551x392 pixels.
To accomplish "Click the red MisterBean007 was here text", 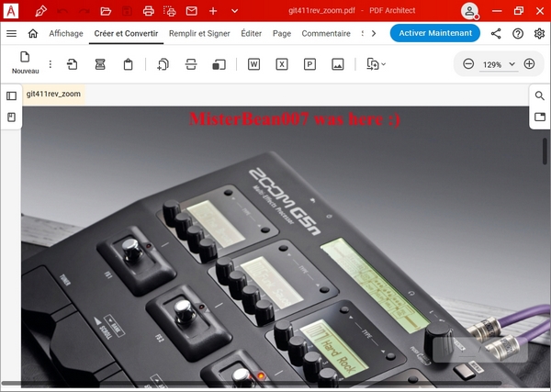I will coord(295,118).
